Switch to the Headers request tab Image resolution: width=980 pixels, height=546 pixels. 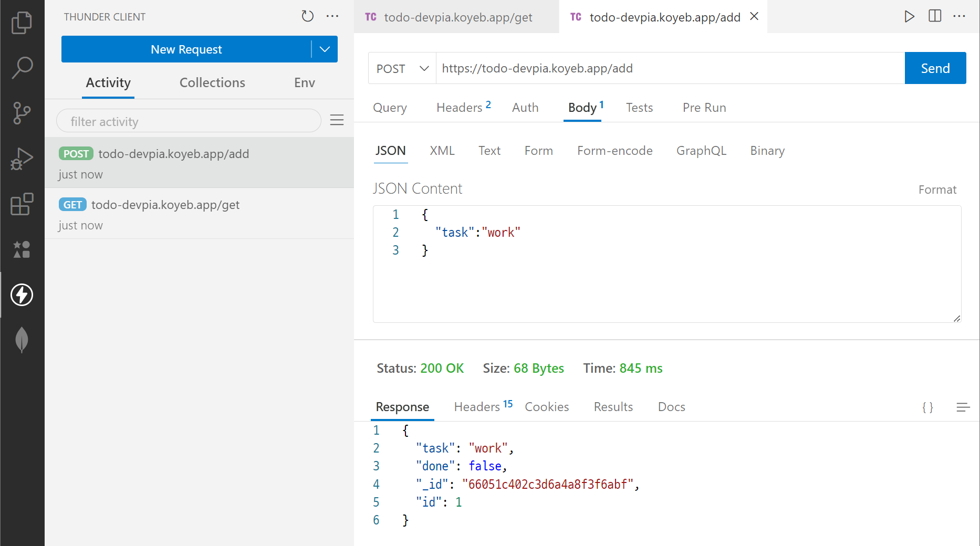coord(460,108)
